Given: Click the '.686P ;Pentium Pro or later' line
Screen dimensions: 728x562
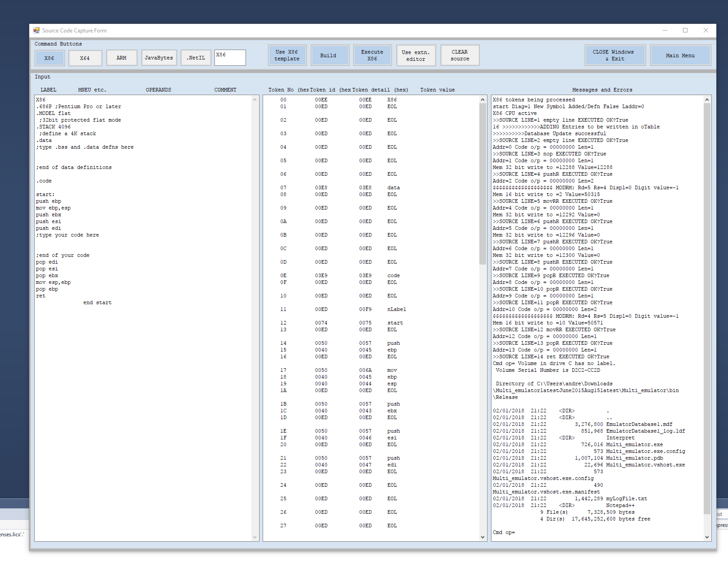Looking at the screenshot, I should [x=79, y=106].
